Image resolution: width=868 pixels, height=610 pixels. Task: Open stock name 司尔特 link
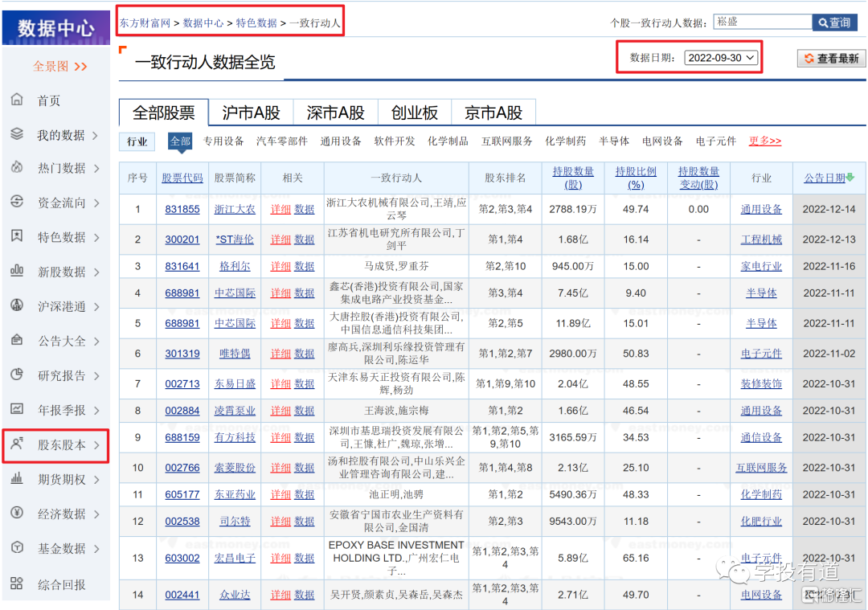235,521
